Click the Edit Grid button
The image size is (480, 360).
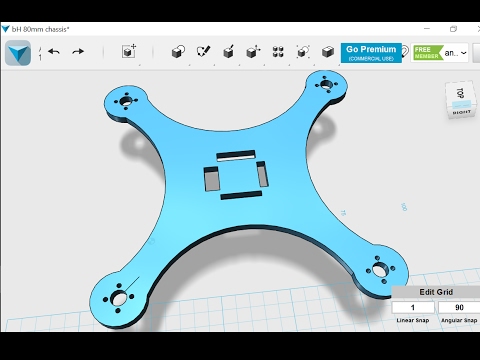pyautogui.click(x=436, y=292)
